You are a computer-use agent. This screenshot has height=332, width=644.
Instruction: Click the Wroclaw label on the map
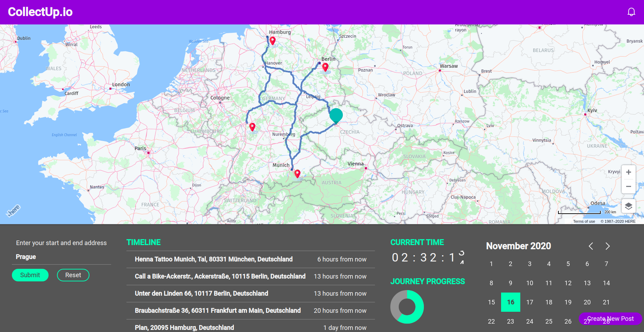386,95
